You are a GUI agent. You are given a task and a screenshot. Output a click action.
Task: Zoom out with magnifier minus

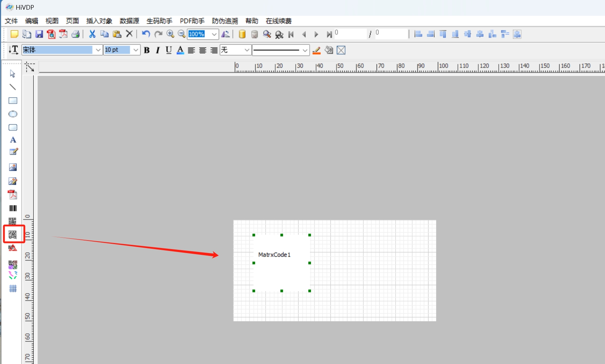tap(182, 34)
